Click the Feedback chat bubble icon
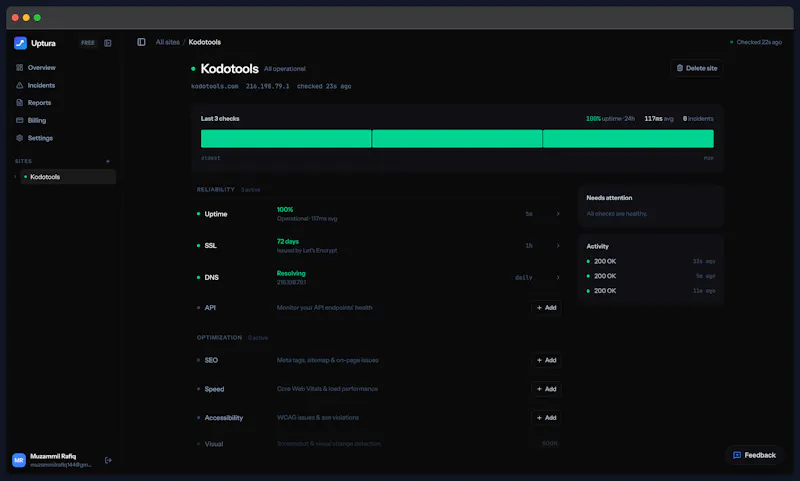 tap(737, 455)
